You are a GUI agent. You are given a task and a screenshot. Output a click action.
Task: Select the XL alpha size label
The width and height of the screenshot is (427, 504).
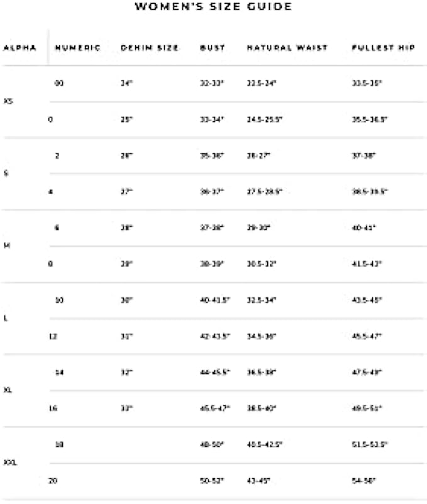coord(8,390)
